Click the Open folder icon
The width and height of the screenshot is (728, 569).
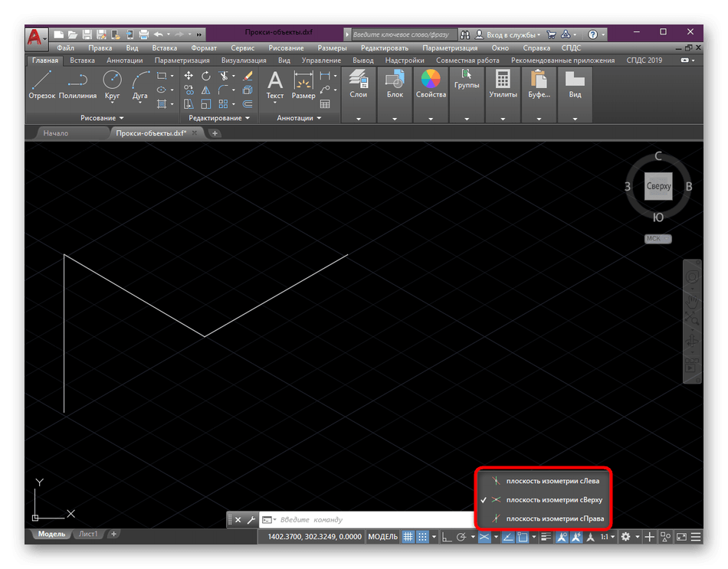pyautogui.click(x=73, y=34)
